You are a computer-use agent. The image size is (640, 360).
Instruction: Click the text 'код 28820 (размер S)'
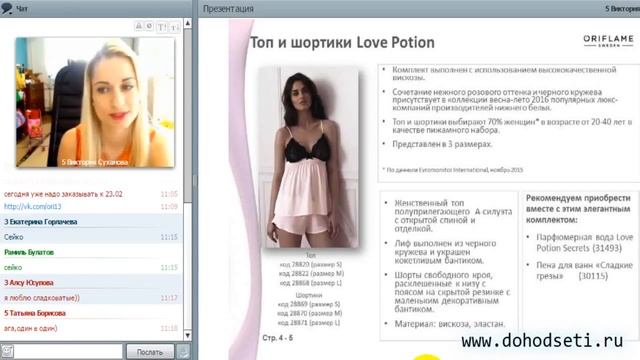pos(310,264)
